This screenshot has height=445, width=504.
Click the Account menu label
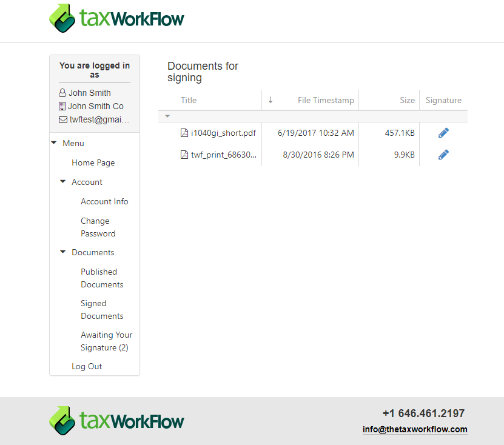coord(87,182)
